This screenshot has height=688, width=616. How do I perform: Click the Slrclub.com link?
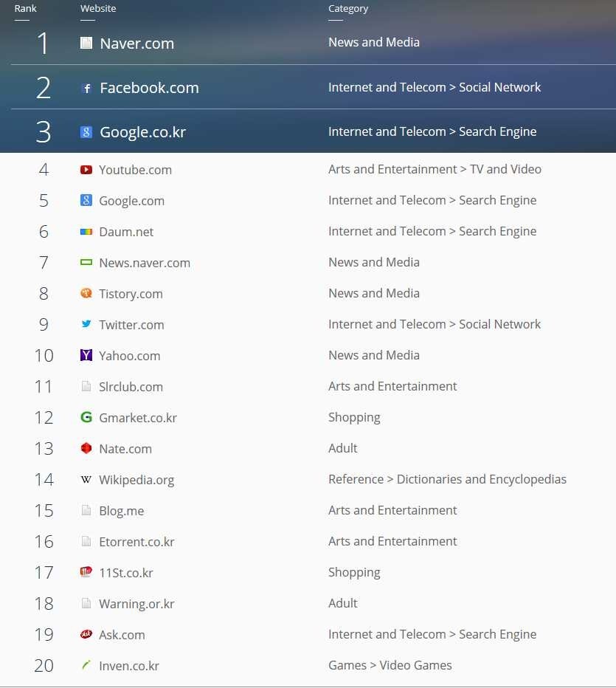pyautogui.click(x=131, y=387)
